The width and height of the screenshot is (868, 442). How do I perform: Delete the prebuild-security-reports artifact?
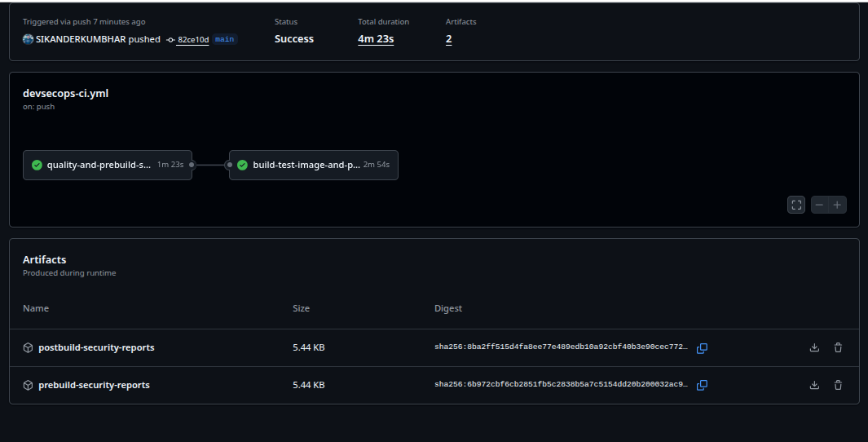tap(838, 385)
